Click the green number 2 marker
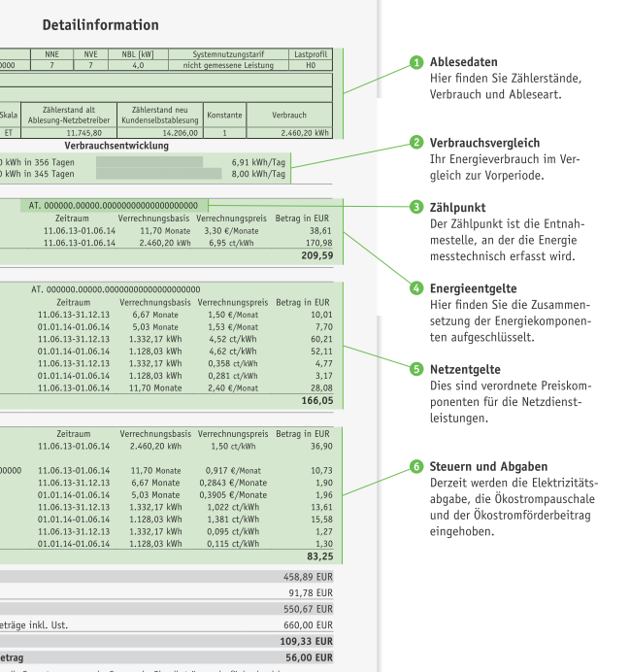The width and height of the screenshot is (630, 672). click(x=415, y=143)
